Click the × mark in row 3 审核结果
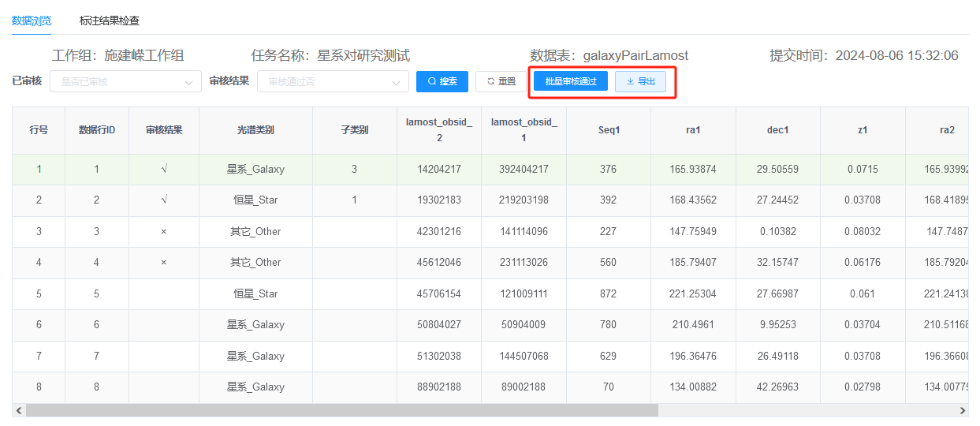Viewport: 980px width, 426px height. point(164,231)
